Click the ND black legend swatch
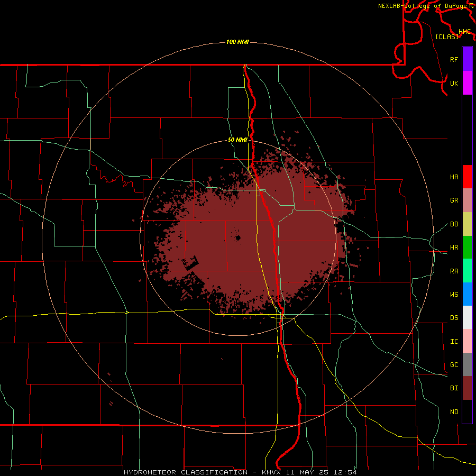Image resolution: width=476 pixels, height=476 pixels. point(467,411)
